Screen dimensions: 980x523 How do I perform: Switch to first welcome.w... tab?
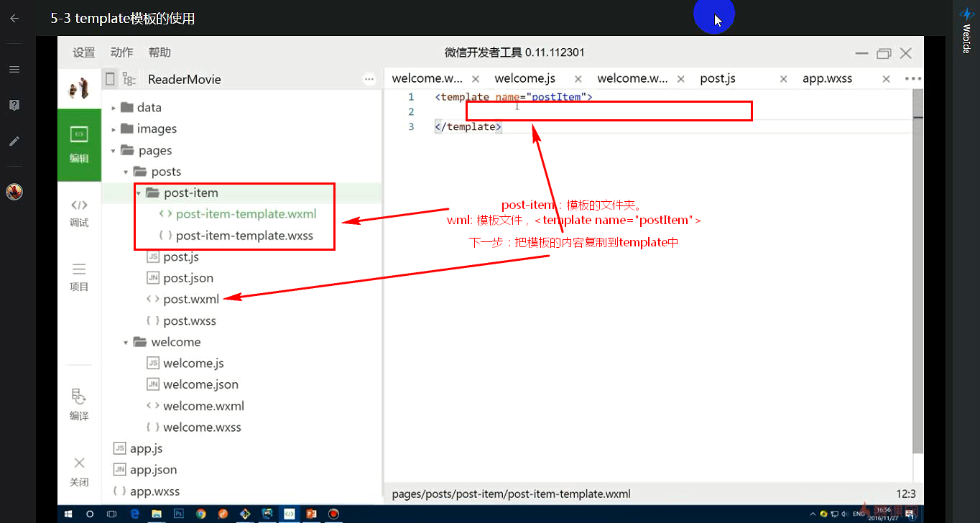427,79
